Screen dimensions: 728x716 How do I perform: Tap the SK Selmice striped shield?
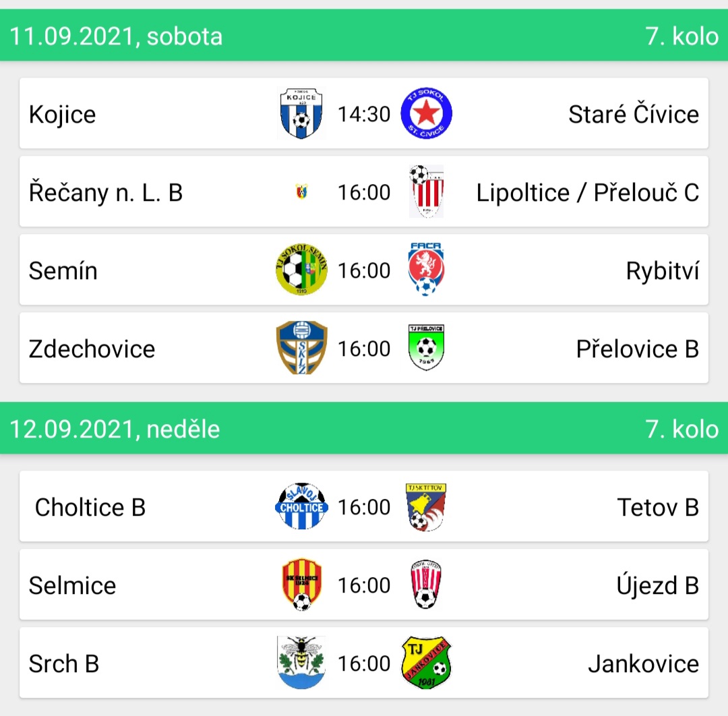[x=302, y=585]
